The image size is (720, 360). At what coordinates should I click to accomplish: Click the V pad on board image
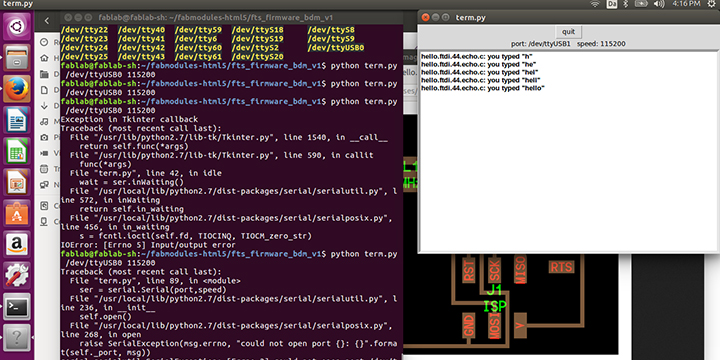pos(520,326)
